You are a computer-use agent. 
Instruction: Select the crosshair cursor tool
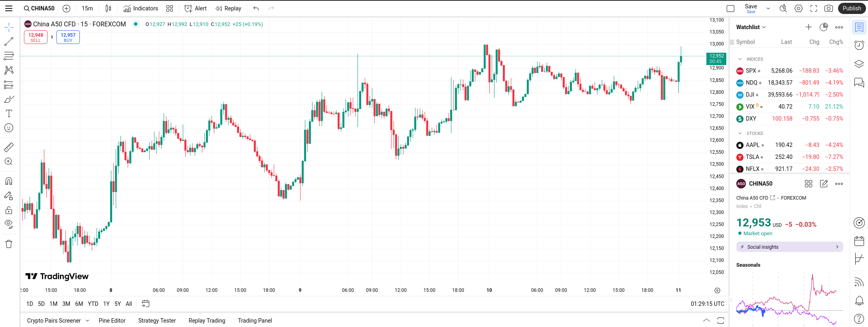[x=9, y=27]
